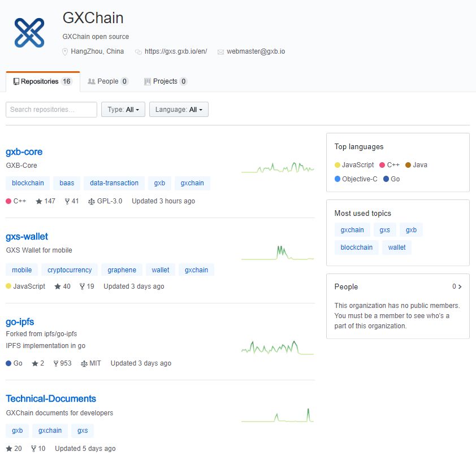This screenshot has width=476, height=456.
Task: Switch to the People tab
Action: (x=108, y=81)
